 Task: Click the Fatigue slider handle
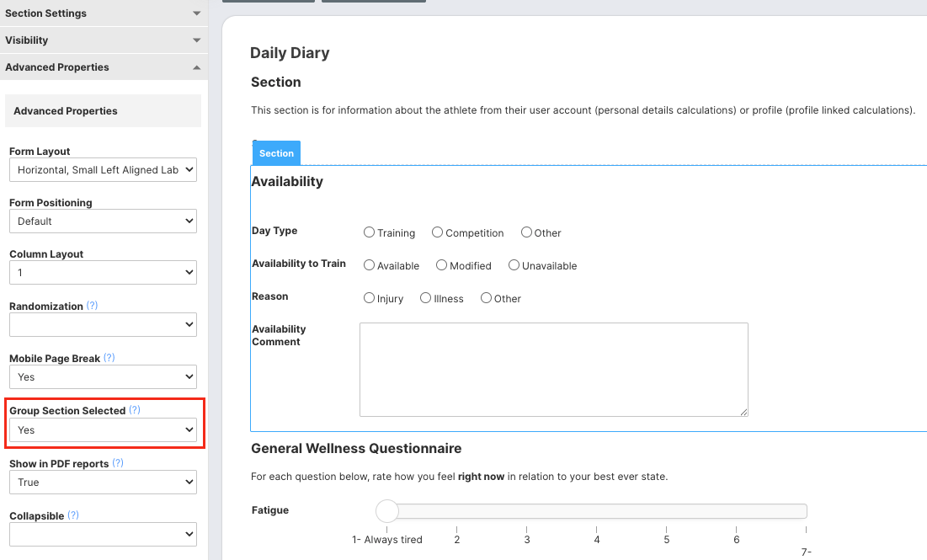point(387,511)
